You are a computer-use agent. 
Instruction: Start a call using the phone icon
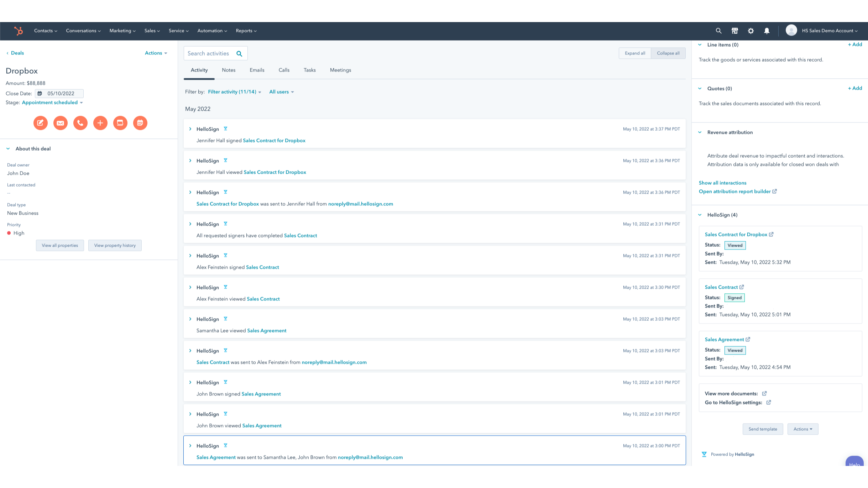[x=80, y=123]
